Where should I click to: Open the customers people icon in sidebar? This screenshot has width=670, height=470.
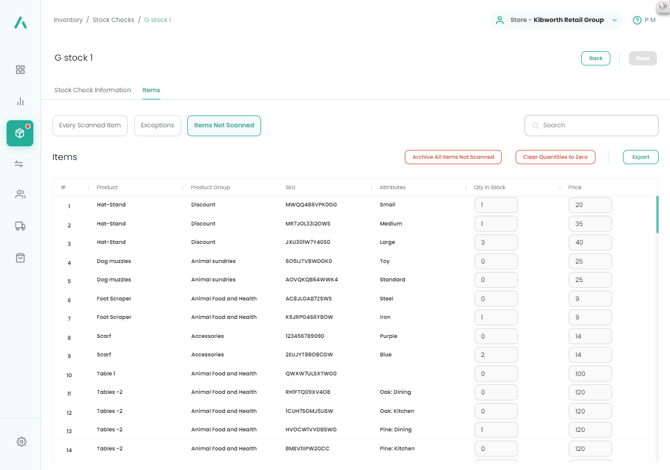tap(20, 195)
